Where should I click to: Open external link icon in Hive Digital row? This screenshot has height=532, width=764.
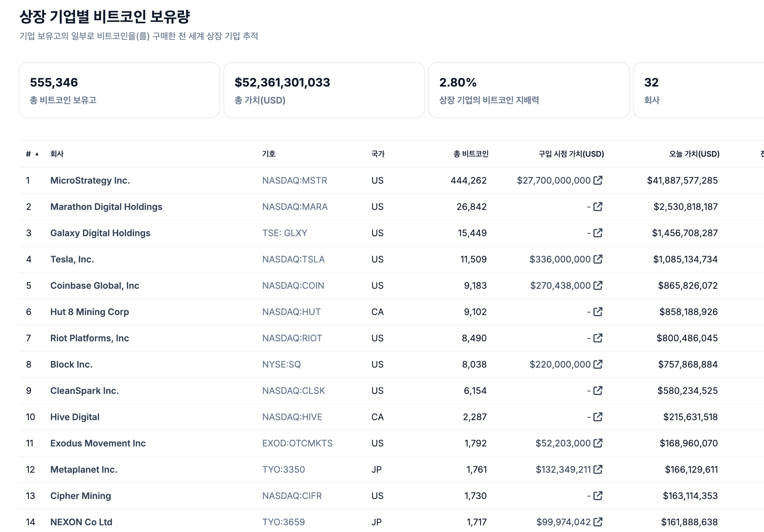(598, 417)
